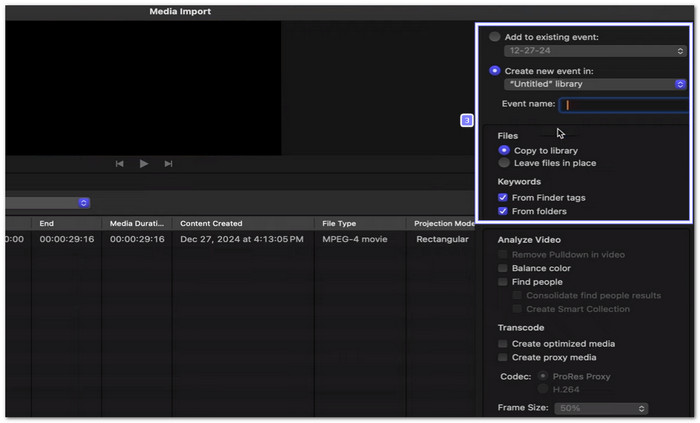Select H.264 codec option
700x423 pixels.
coord(543,389)
